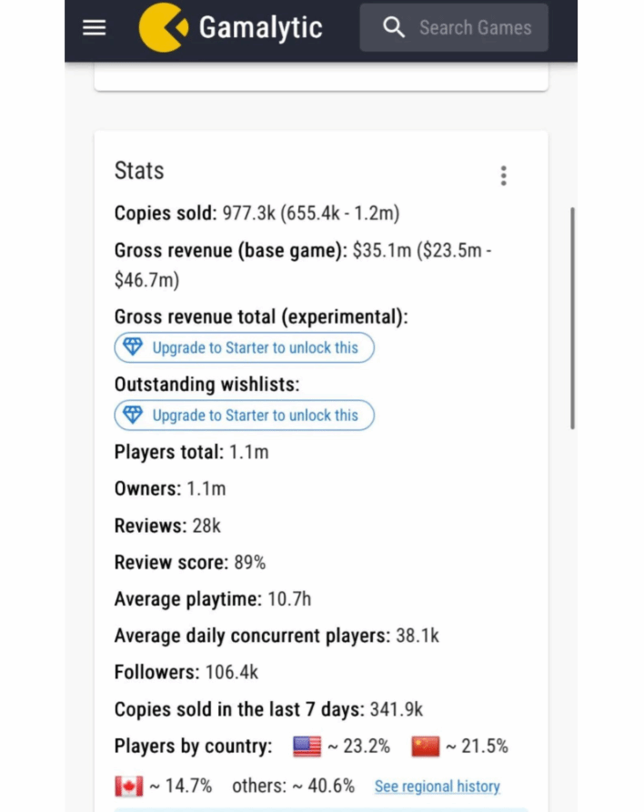
Task: Click the Canada flag icon
Action: [129, 786]
